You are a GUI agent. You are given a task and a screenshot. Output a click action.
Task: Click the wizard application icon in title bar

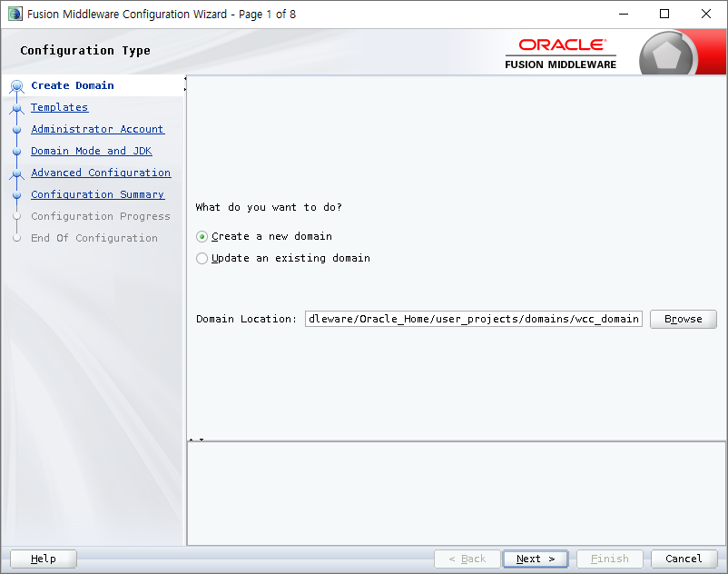tap(15, 14)
